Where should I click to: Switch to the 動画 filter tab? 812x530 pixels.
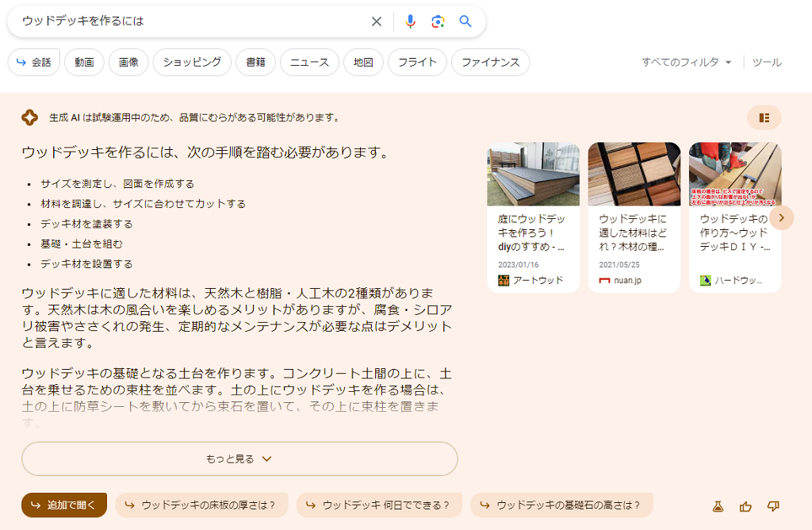(84, 62)
